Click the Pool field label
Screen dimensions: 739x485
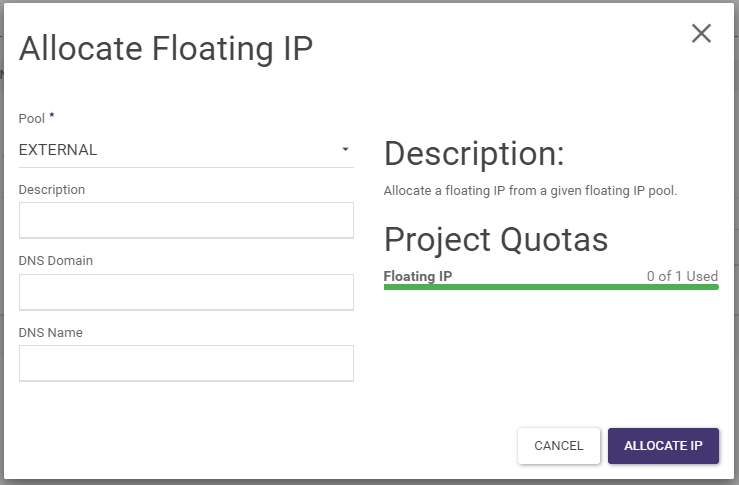(x=32, y=119)
